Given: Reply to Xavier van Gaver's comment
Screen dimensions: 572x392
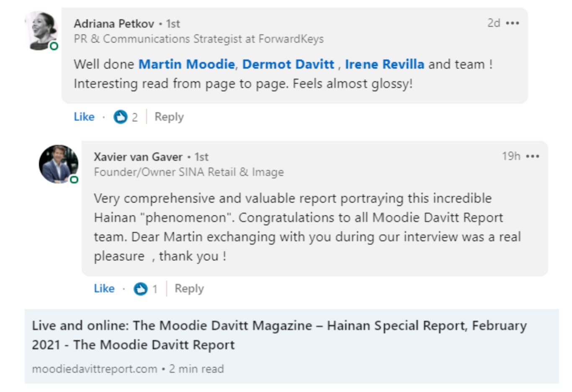Looking at the screenshot, I should (189, 289).
